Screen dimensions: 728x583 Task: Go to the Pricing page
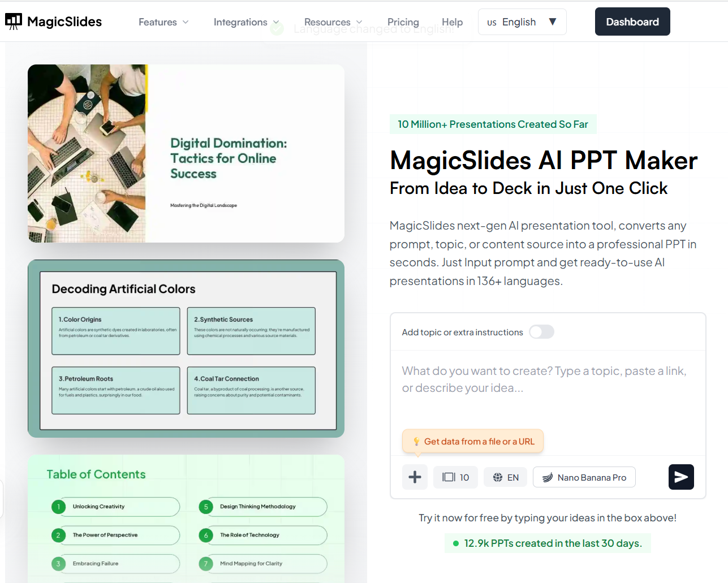[x=403, y=22]
